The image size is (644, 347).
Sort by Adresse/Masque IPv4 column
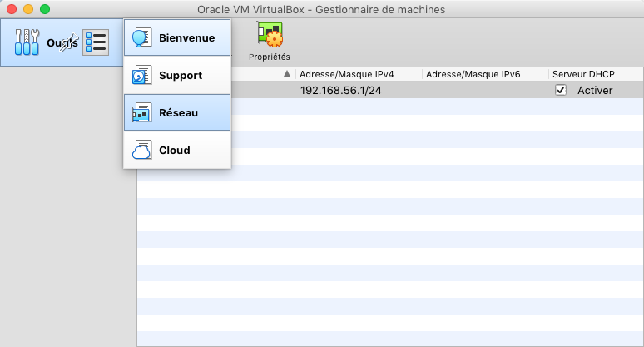tap(347, 74)
